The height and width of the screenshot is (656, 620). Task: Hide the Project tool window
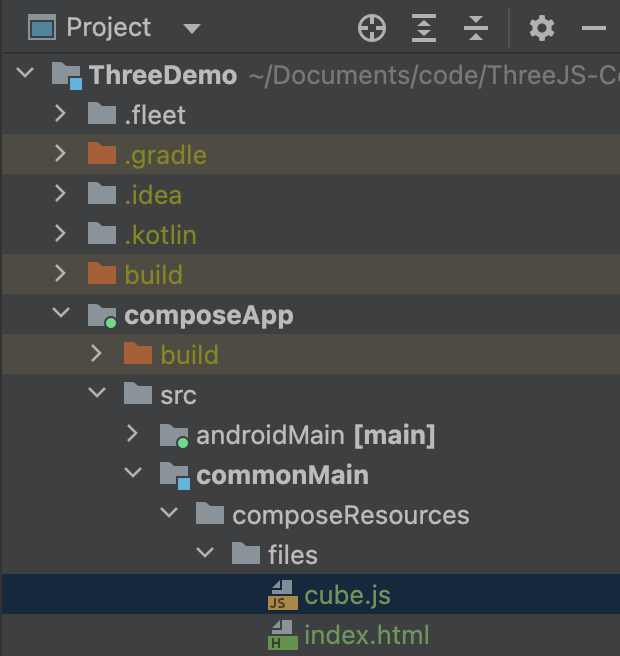pos(594,28)
